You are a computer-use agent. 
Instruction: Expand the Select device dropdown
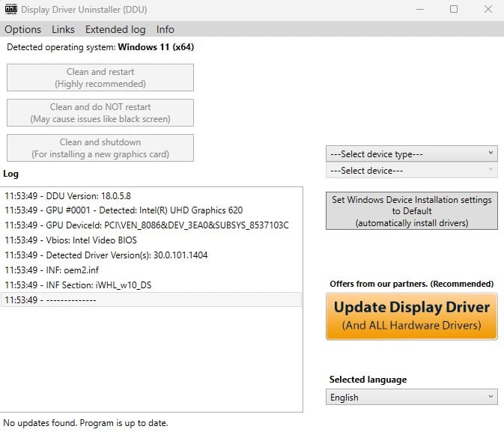coord(411,171)
